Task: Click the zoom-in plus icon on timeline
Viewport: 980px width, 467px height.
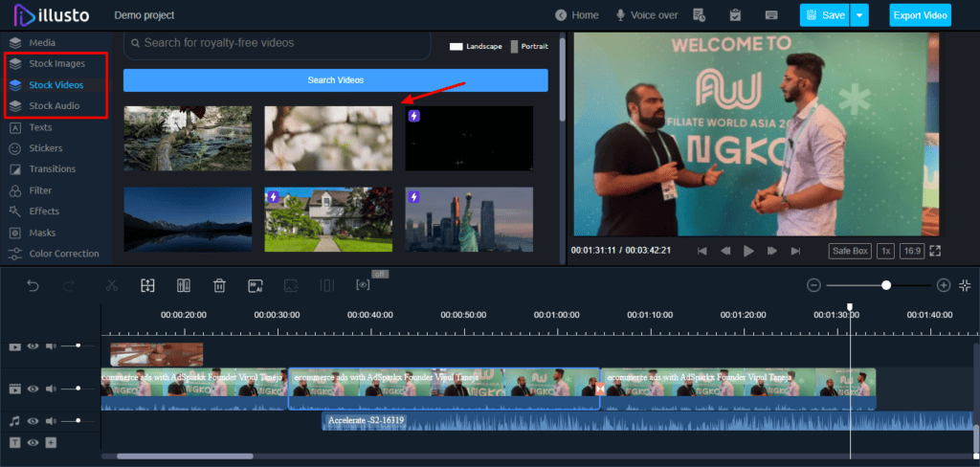Action: 944,285
